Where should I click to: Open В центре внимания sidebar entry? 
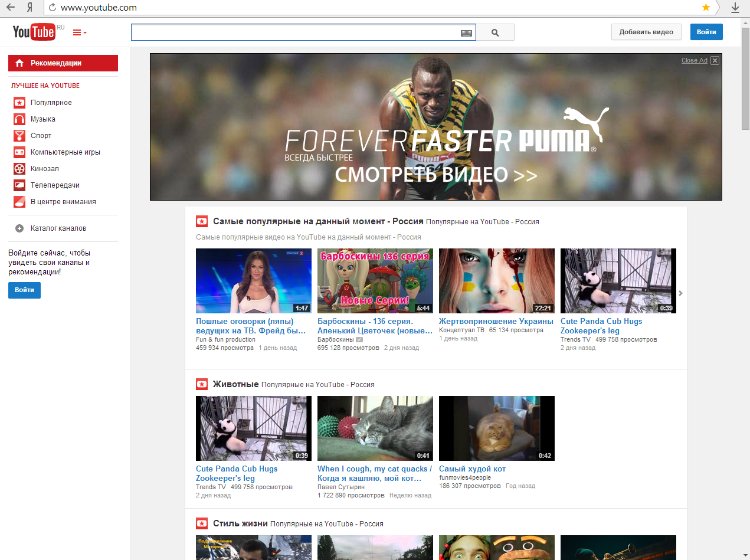point(63,202)
